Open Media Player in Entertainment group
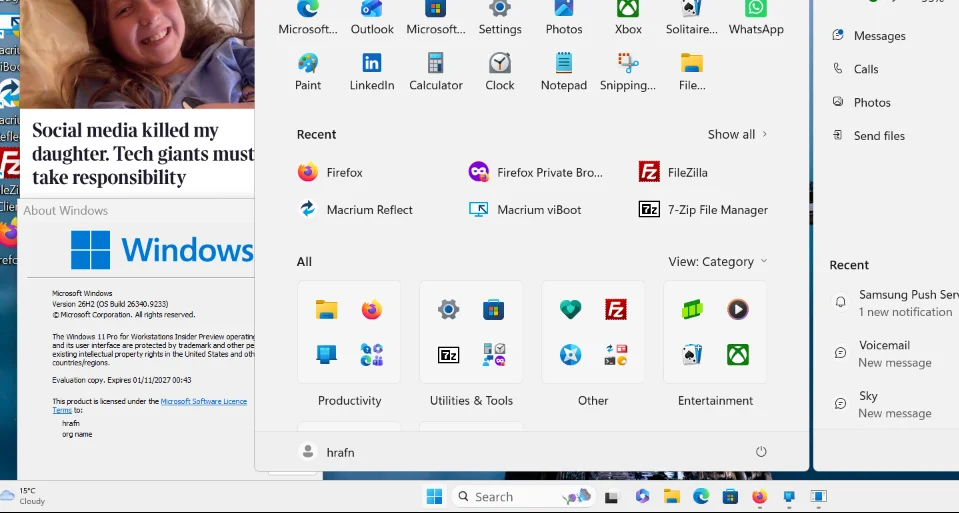This screenshot has width=959, height=513. pyautogui.click(x=738, y=309)
